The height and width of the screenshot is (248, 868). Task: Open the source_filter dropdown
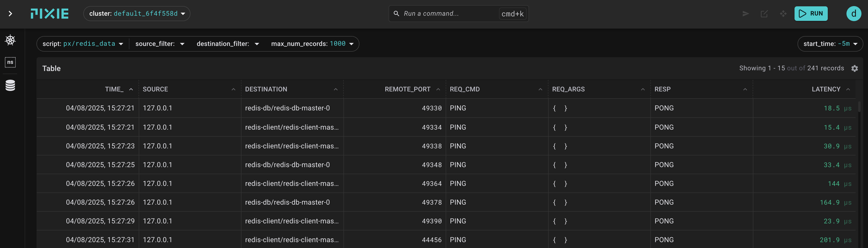tap(160, 44)
